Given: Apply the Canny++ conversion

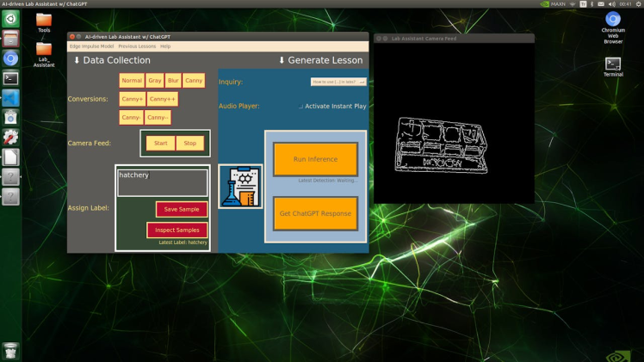Looking at the screenshot, I should 163,99.
